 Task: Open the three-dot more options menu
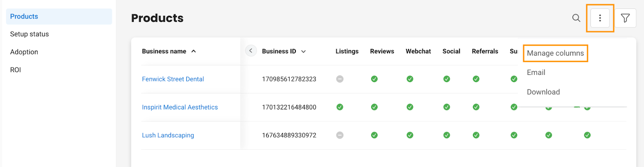(600, 18)
